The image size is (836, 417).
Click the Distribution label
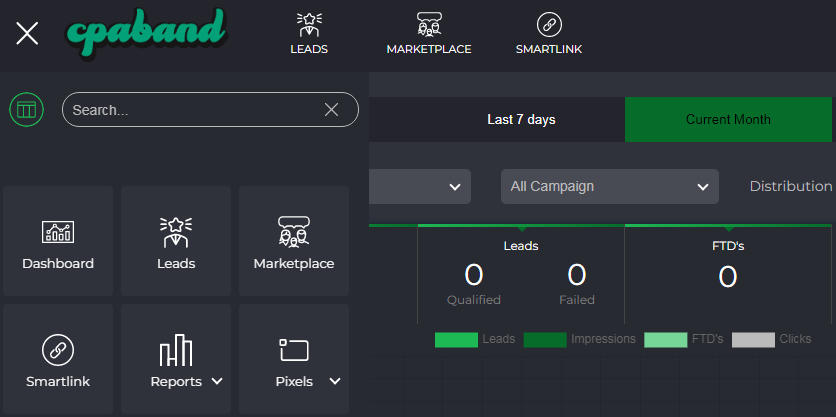click(791, 186)
